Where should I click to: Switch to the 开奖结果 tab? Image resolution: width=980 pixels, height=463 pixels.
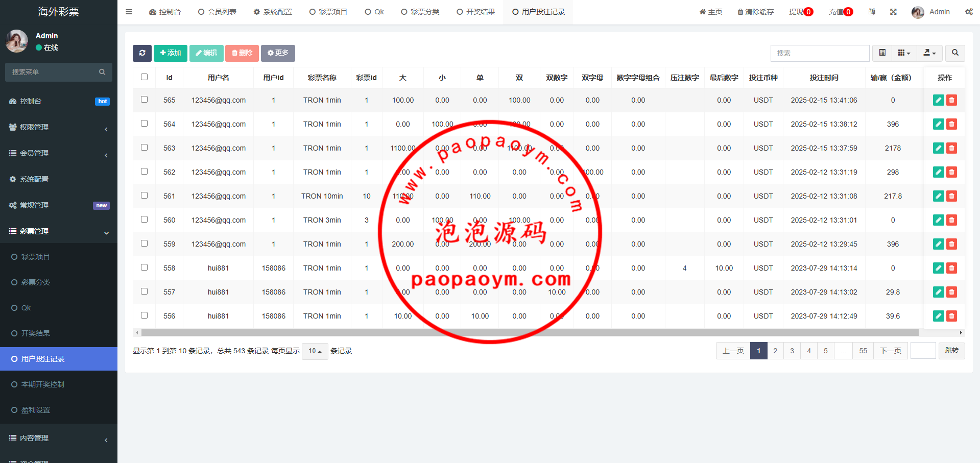(475, 12)
